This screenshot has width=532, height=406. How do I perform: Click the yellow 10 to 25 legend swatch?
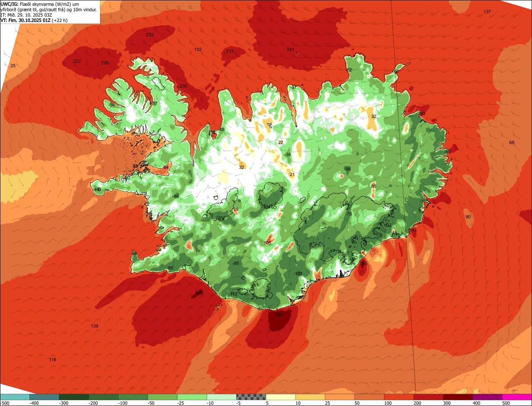310,397
